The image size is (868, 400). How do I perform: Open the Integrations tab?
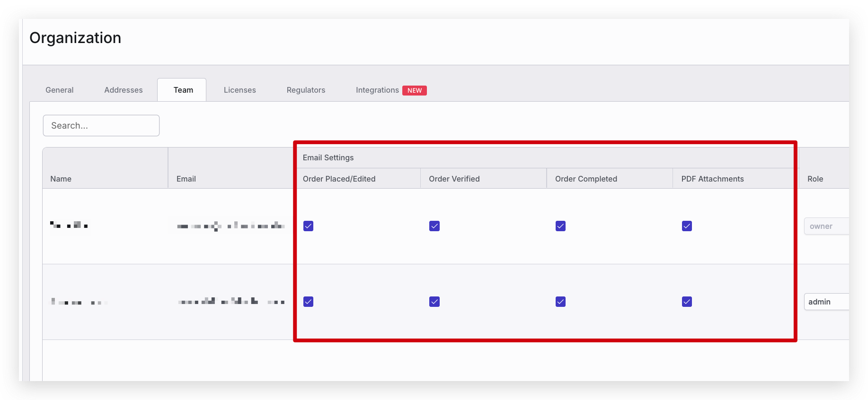377,90
